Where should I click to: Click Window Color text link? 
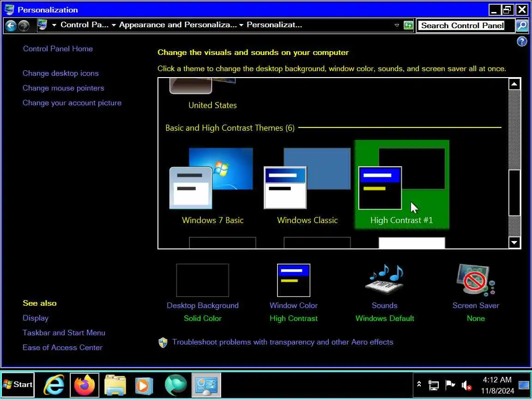(x=294, y=305)
